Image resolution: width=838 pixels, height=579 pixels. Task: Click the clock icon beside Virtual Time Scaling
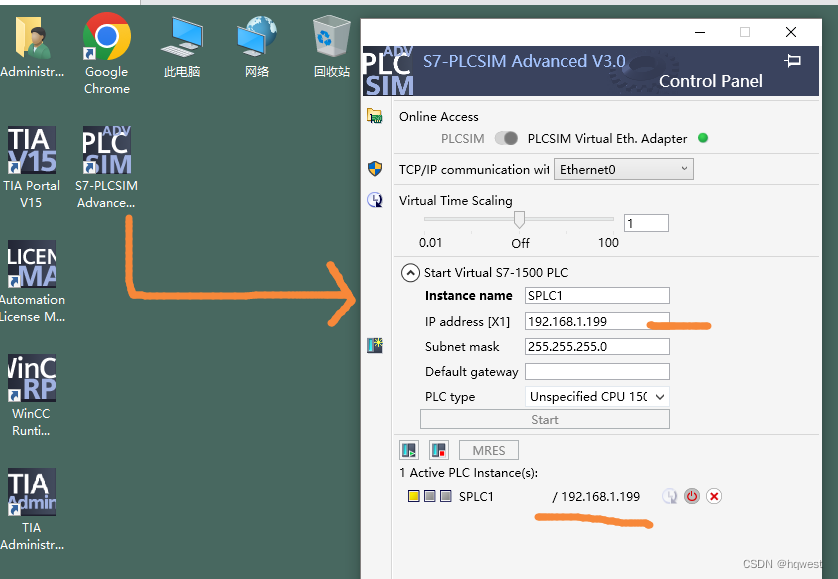coord(375,200)
